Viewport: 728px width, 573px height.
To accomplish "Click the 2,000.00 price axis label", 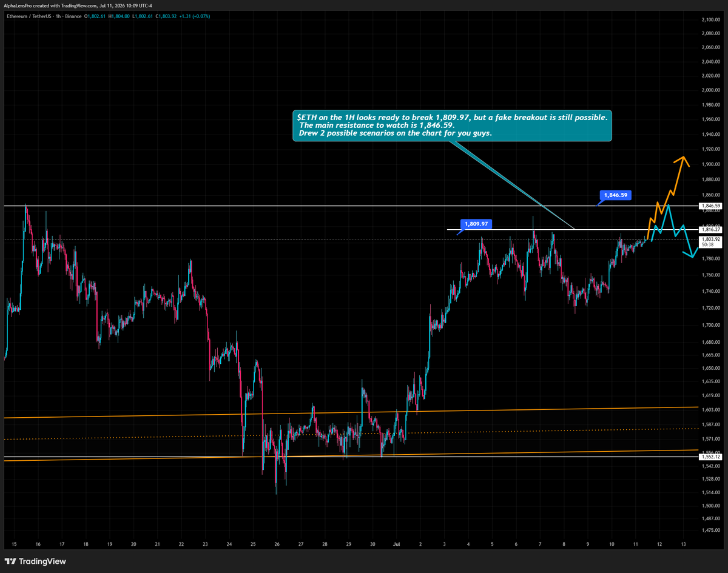I will click(710, 91).
